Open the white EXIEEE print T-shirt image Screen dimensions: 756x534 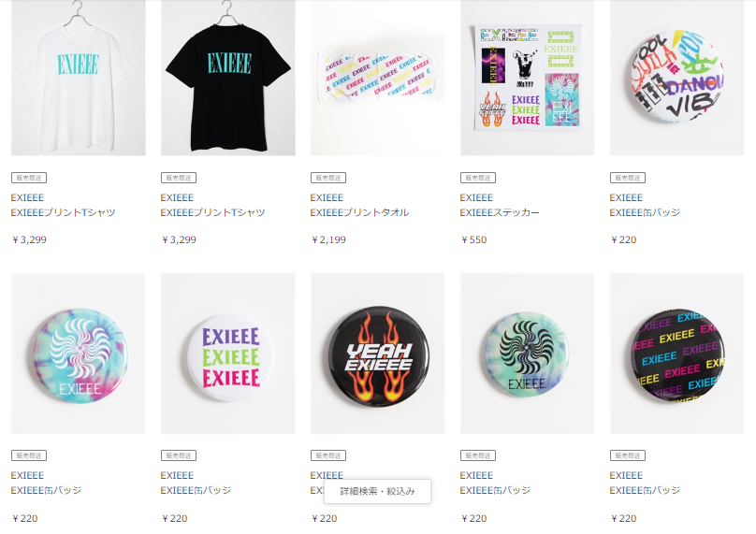pyautogui.click(x=78, y=78)
